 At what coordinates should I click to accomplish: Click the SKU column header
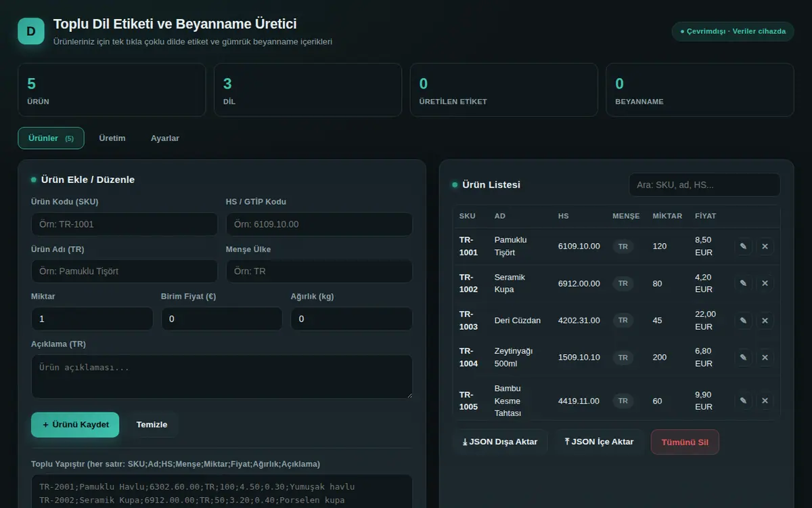click(x=468, y=216)
